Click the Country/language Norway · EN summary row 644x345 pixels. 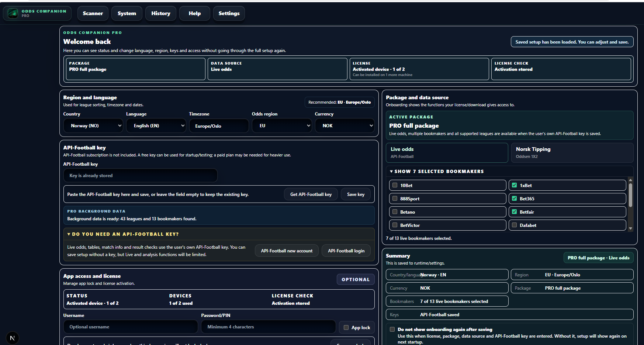pyautogui.click(x=447, y=275)
